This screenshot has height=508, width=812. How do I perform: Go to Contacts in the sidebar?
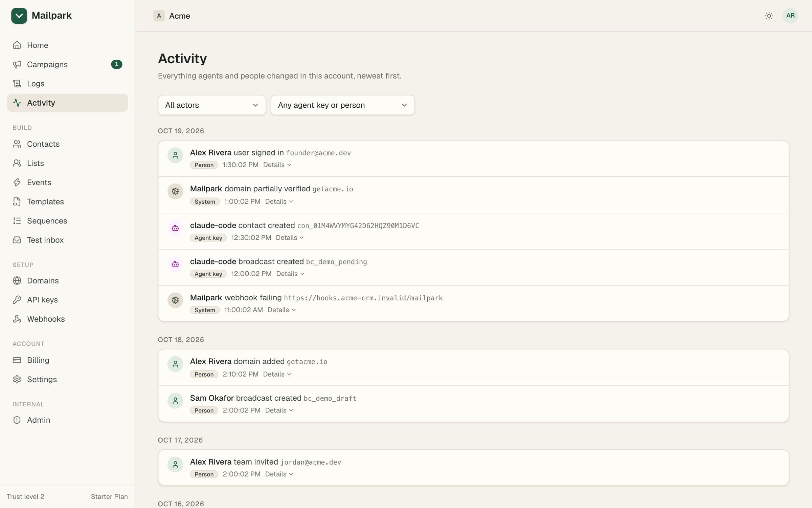(67, 144)
